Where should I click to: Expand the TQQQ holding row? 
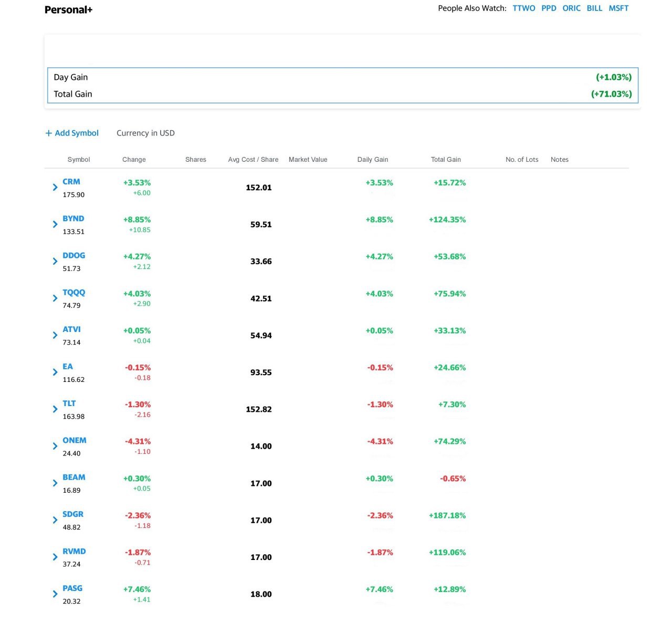click(55, 298)
